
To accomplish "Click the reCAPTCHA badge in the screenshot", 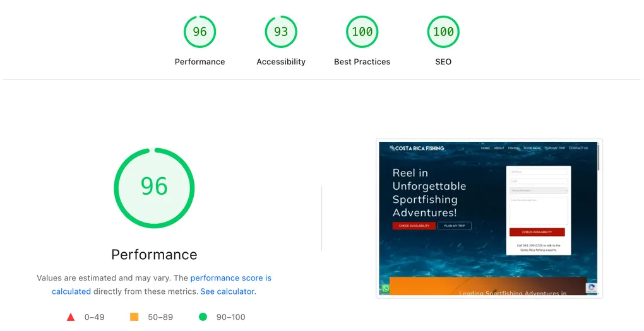I will point(592,288).
